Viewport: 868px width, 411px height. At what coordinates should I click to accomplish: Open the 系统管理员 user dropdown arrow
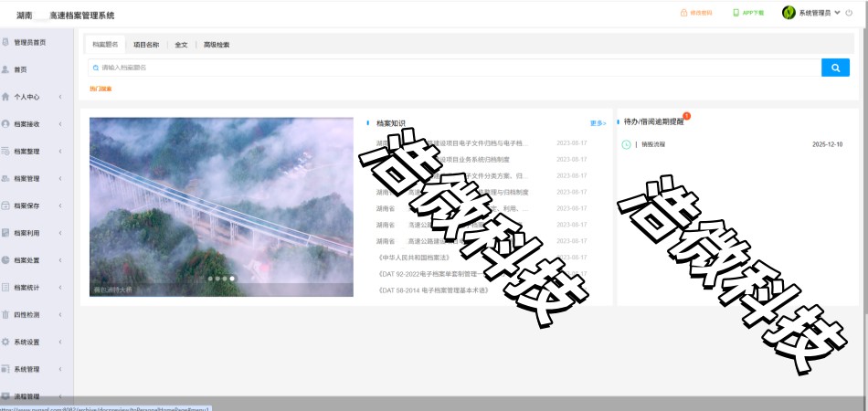click(x=837, y=13)
